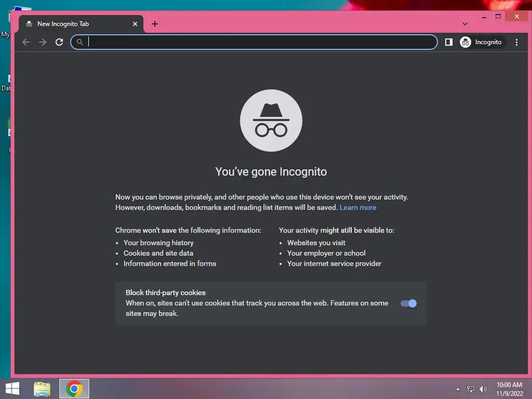The width and height of the screenshot is (532, 399).
Task: Open a new tab with plus button
Action: point(155,24)
